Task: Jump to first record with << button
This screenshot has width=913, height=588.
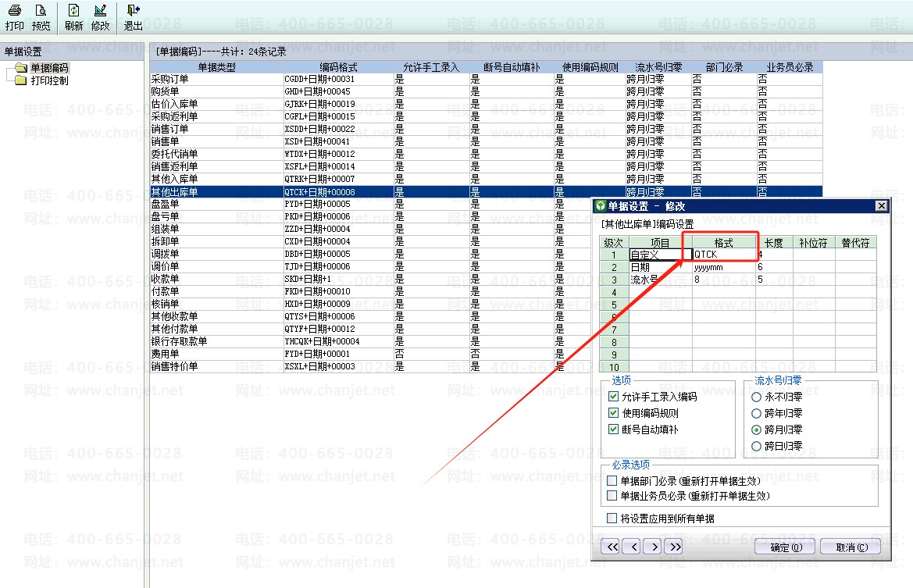Action: coord(612,547)
